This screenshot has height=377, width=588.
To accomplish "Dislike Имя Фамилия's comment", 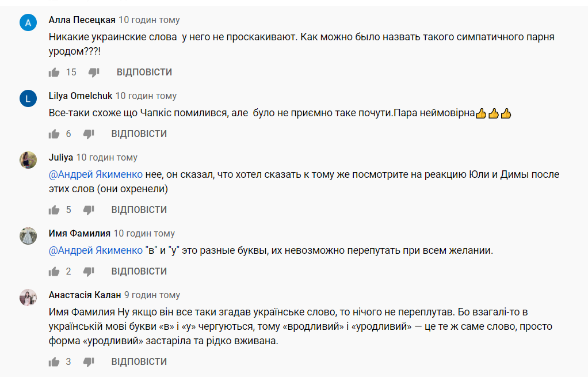I will coord(89,272).
